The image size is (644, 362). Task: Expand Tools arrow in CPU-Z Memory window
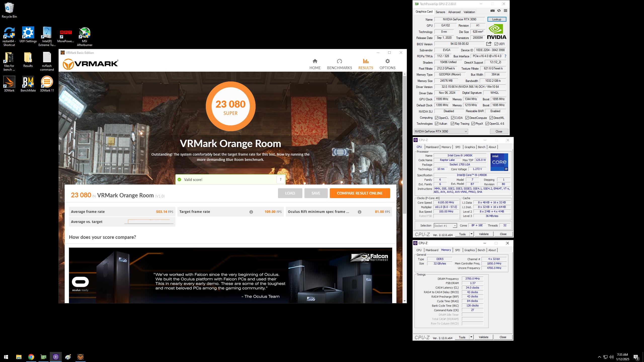471,337
